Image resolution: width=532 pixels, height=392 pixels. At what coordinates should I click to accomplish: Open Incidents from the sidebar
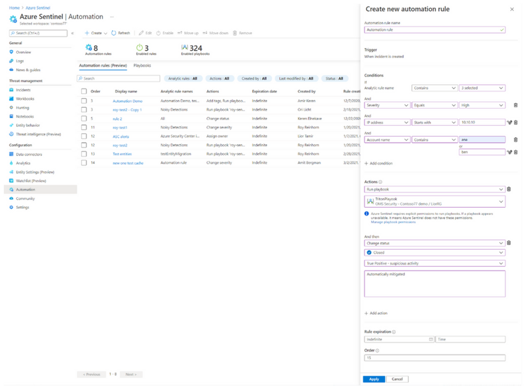tap(23, 90)
